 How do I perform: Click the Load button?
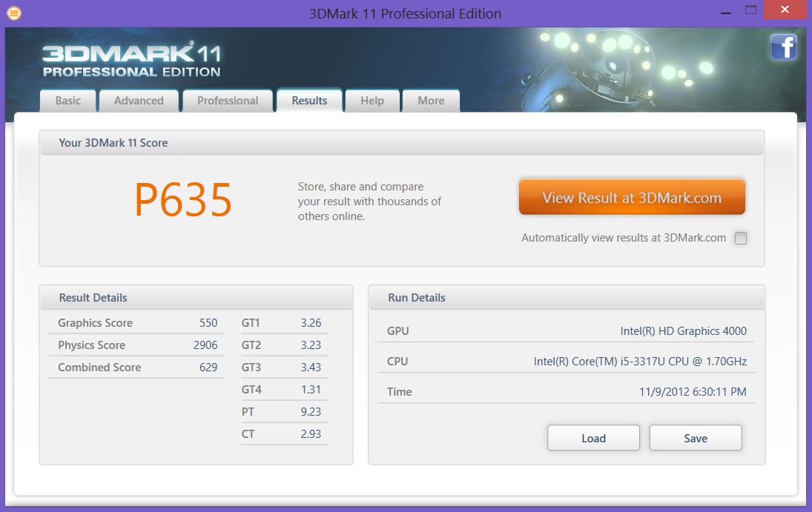(593, 438)
